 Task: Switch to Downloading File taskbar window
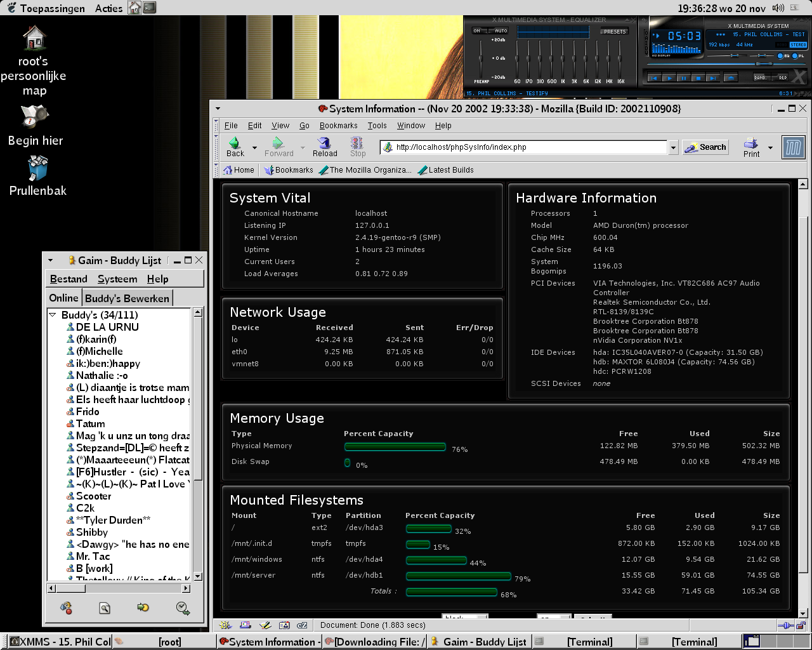(x=374, y=642)
